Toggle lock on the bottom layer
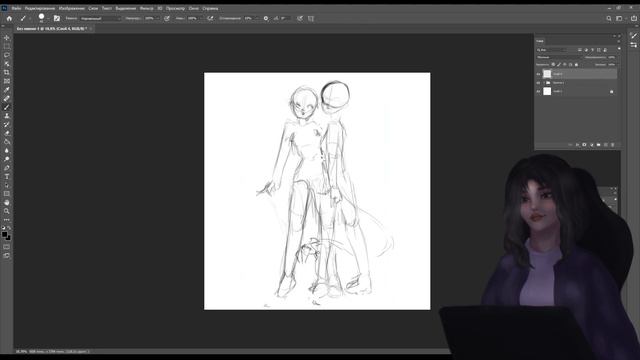The image size is (640, 360). click(611, 92)
